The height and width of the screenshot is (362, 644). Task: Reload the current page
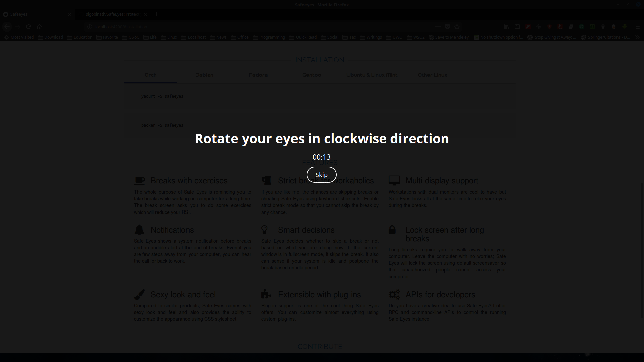tap(29, 27)
